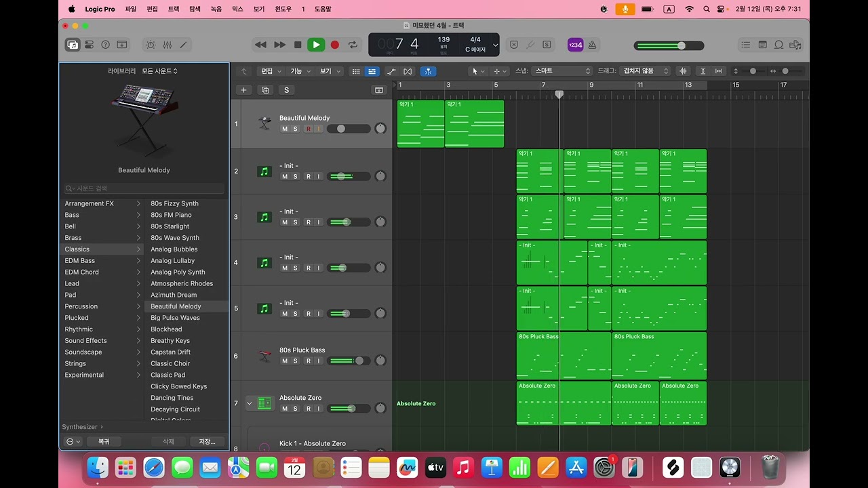Click the 삭제 button in Library
The width and height of the screenshot is (868, 488).
pyautogui.click(x=168, y=441)
